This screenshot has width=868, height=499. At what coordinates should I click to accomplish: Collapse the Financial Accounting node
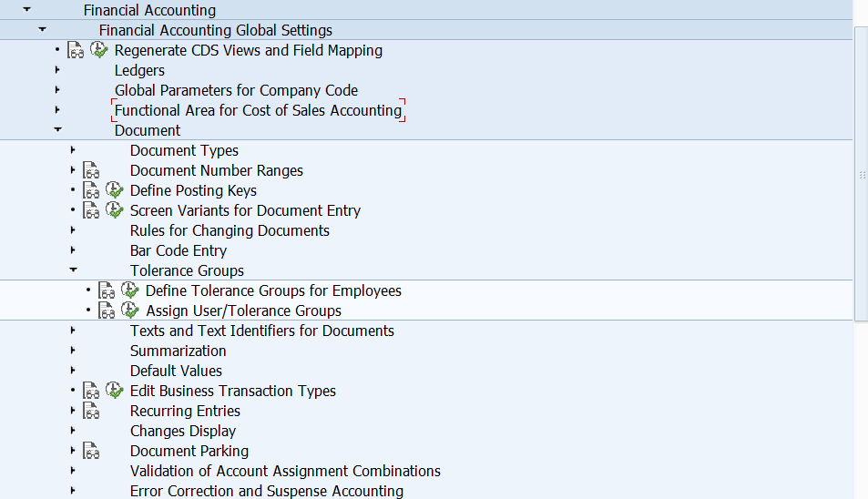click(x=26, y=9)
